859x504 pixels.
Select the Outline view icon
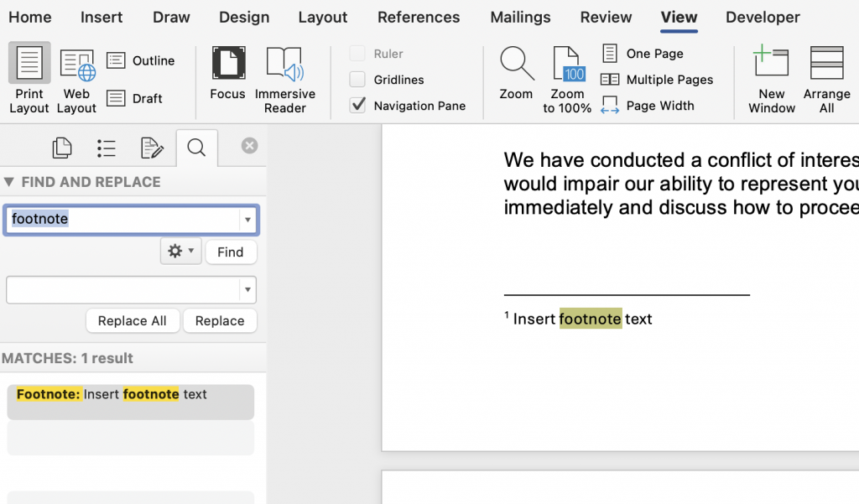pos(141,60)
